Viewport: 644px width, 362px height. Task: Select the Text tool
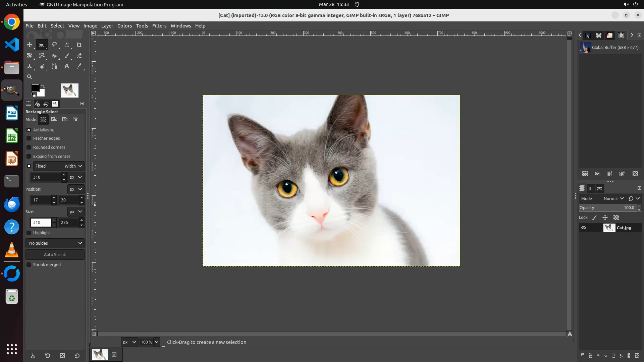tap(67, 66)
